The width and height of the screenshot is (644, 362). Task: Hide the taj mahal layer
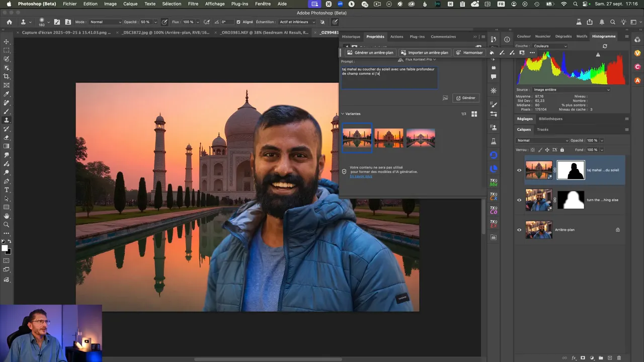(x=519, y=170)
